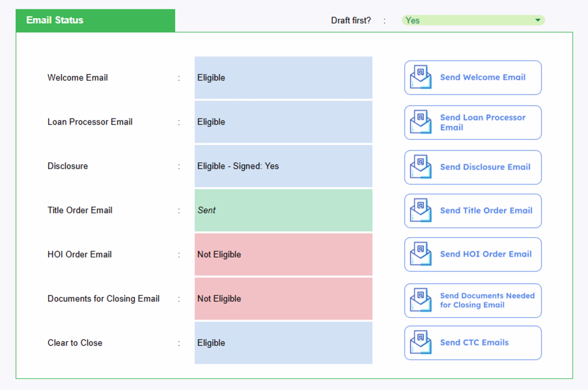Click the Title Order Email Sent status field
Image resolution: width=588 pixels, height=390 pixels.
click(283, 210)
